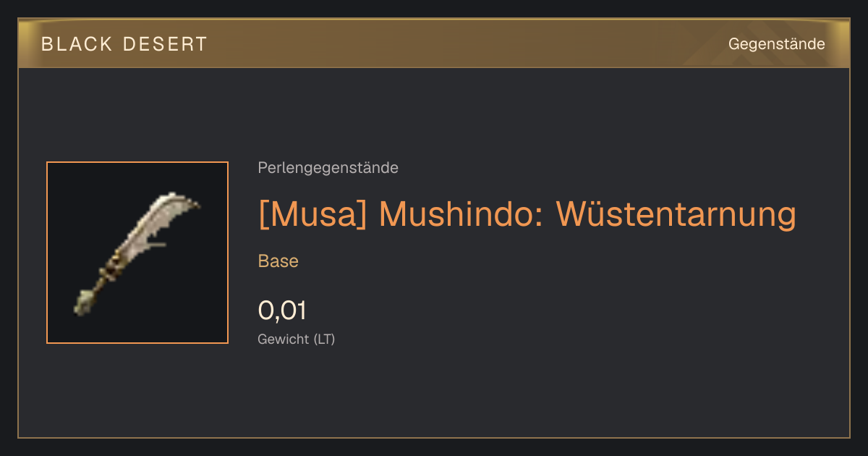
Task: Click the word Wüstentarnung in the title
Action: coord(676,214)
